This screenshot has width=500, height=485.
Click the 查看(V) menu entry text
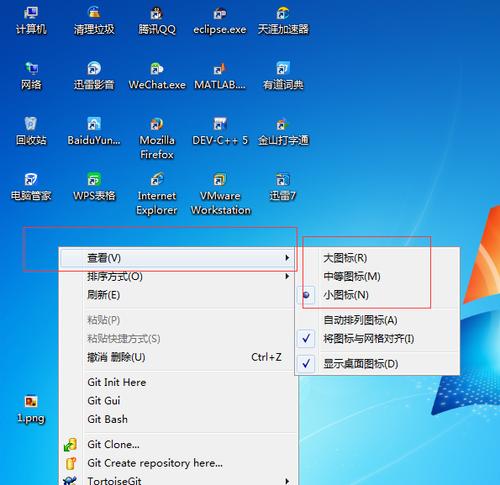(x=104, y=258)
